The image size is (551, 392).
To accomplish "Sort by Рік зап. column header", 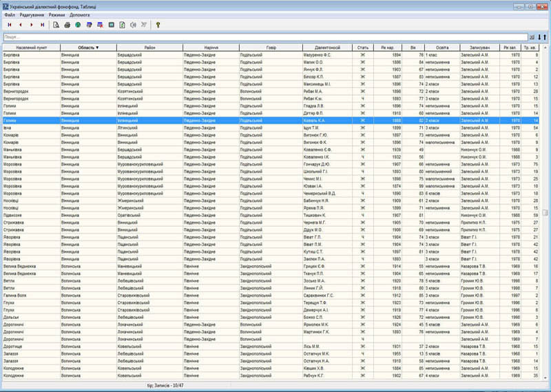I will 510,48.
